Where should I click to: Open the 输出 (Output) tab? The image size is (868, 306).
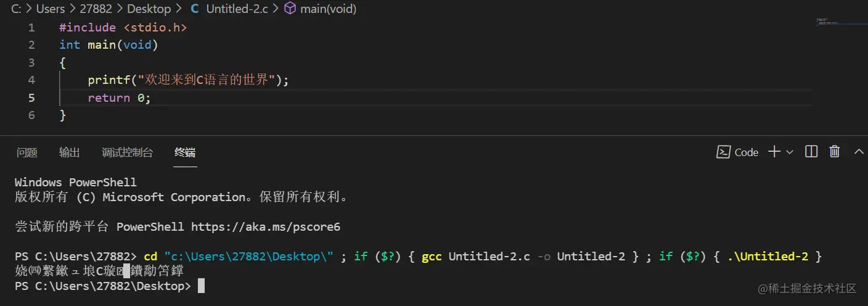point(70,152)
